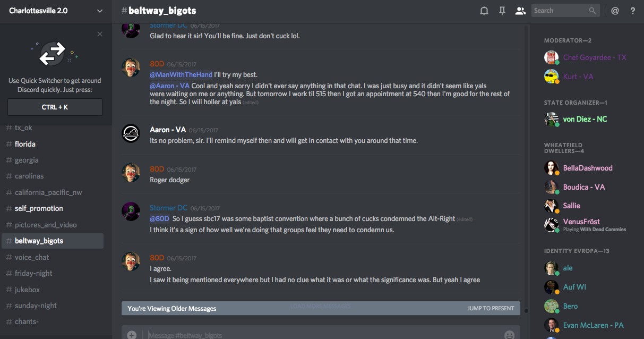Open recent mentions
644x339 pixels.
(615, 11)
